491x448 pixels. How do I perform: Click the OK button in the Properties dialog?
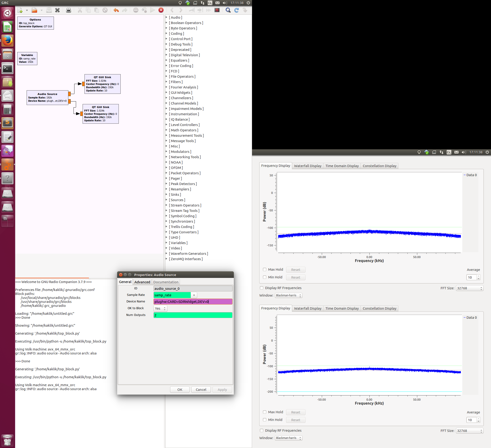click(180, 390)
